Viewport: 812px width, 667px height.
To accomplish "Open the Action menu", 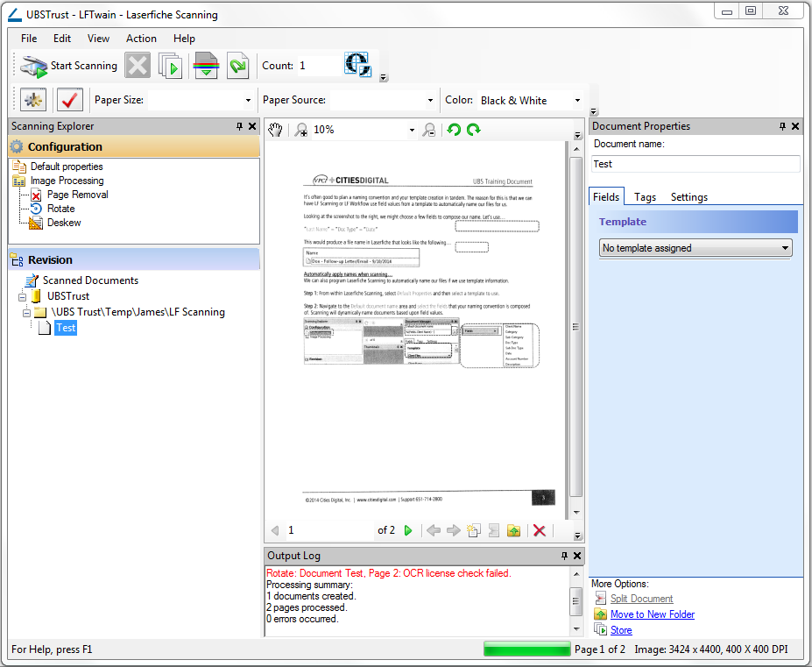I will (x=141, y=39).
